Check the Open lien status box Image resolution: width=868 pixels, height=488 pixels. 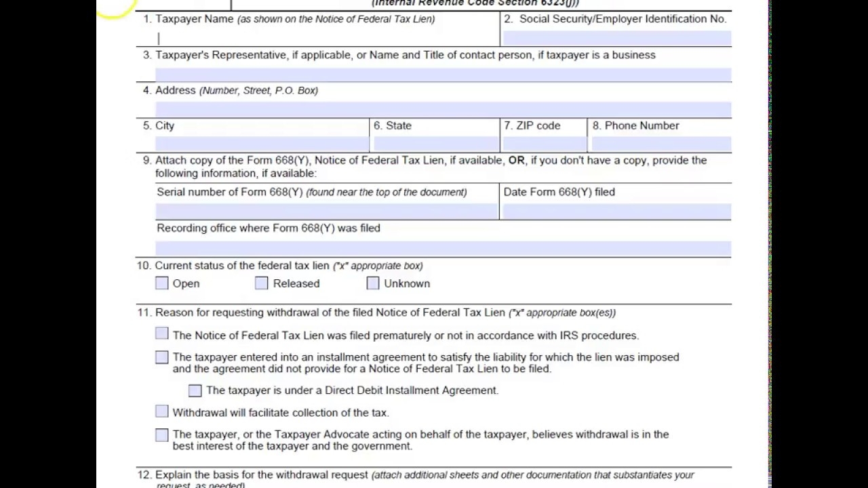click(x=161, y=283)
